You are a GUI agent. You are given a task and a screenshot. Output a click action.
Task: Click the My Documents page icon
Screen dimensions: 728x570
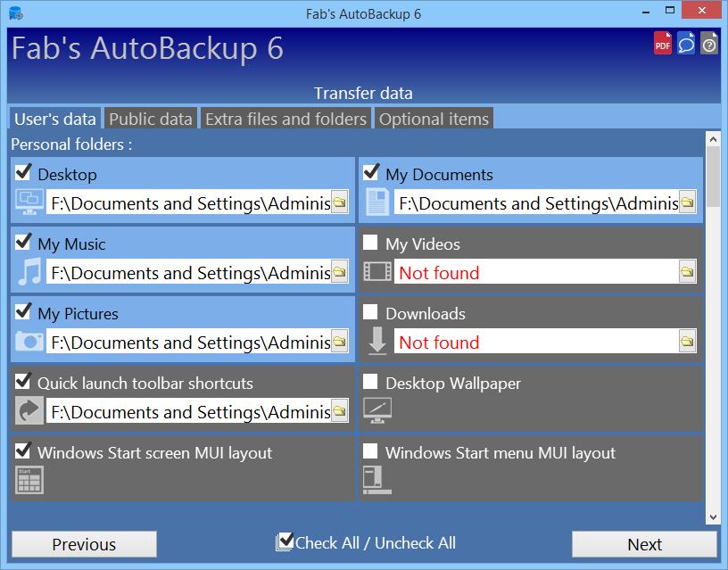[x=377, y=202]
